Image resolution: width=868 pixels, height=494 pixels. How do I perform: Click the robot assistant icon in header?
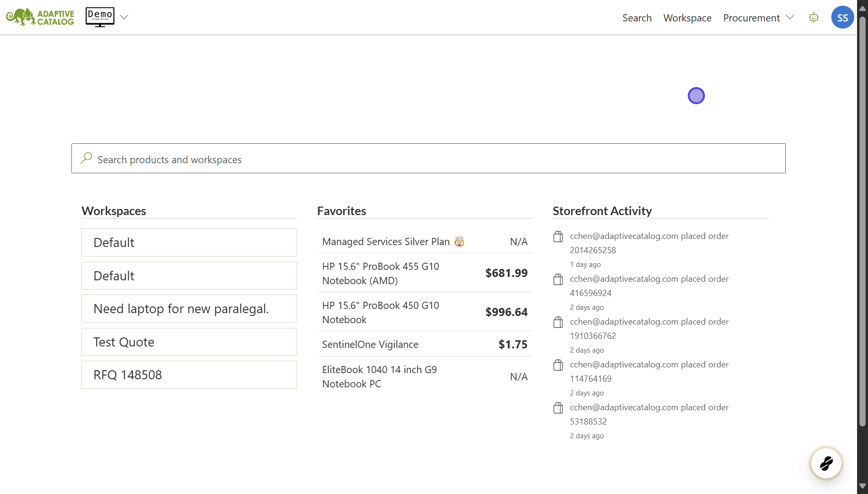814,18
